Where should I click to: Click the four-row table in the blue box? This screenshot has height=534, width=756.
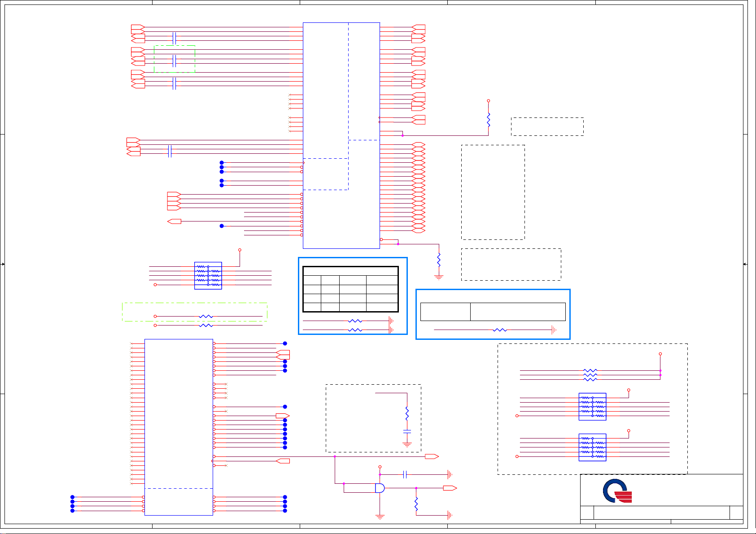(350, 289)
